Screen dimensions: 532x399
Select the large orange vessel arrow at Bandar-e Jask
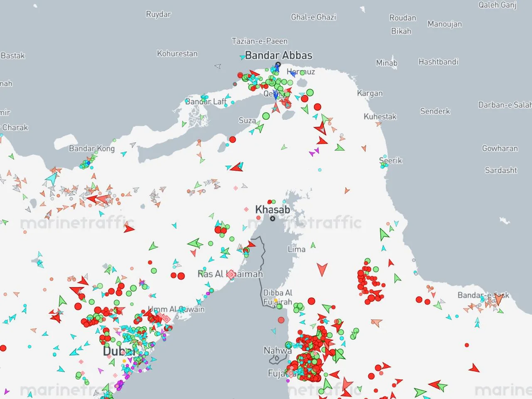(x=499, y=299)
